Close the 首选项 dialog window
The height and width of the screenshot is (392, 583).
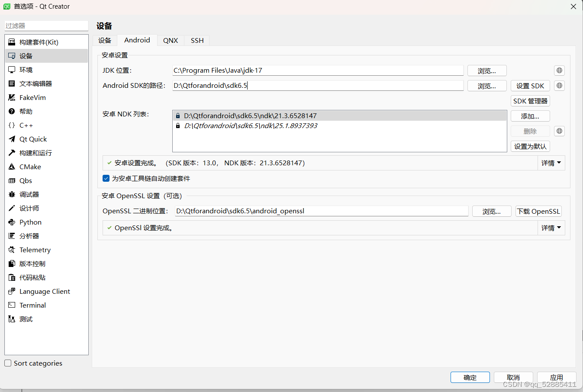pyautogui.click(x=573, y=6)
